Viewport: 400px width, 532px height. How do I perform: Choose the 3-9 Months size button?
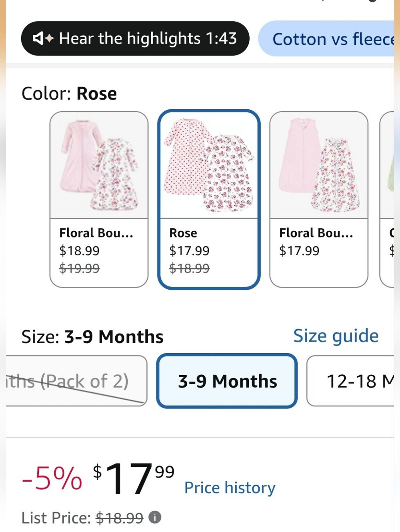pos(227,381)
